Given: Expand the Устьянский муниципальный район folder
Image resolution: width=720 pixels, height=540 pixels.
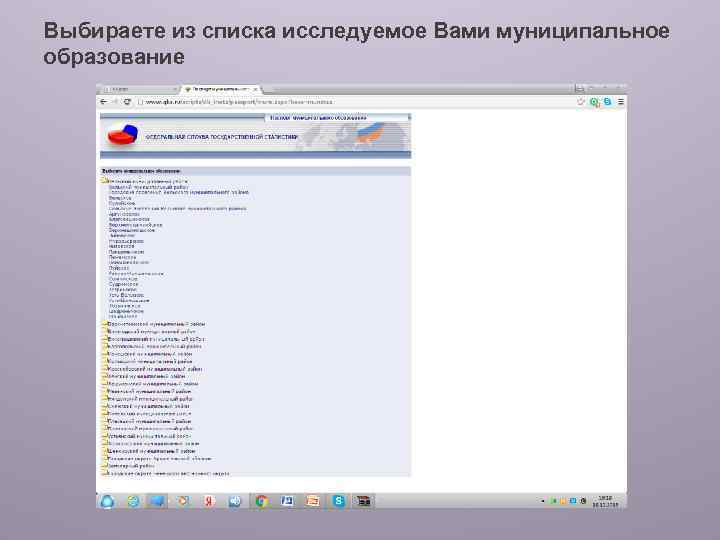Looking at the screenshot, I should 104,435.
